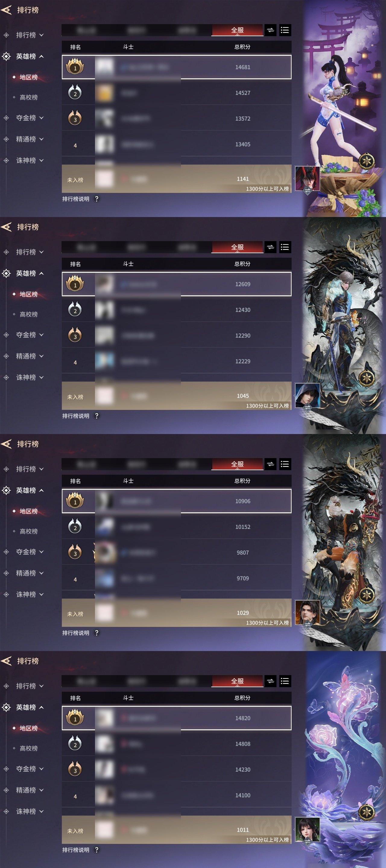The image size is (386, 868).
Task: Expand the 诛神榜 section beside score 14100
Action: point(30,811)
